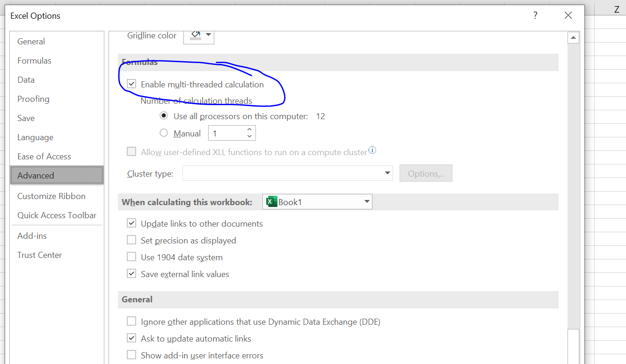Screen dimensions: 626x364
Task: Click the gridline color fill icon
Action: [194, 35]
